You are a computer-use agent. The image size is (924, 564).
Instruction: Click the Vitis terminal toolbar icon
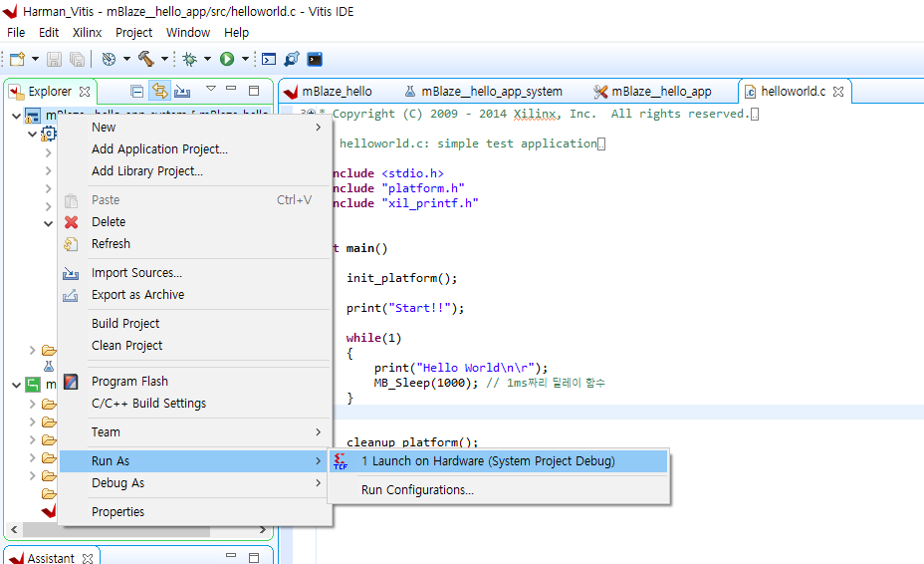click(x=315, y=59)
